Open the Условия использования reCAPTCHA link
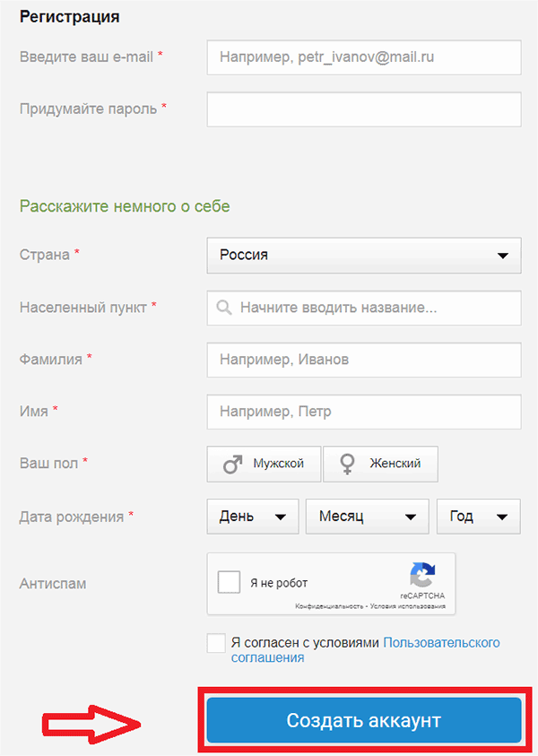Image resolution: width=538 pixels, height=756 pixels. (408, 606)
